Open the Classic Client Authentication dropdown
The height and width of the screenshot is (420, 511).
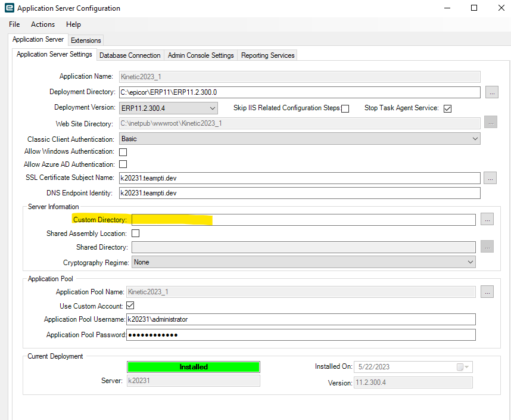(475, 139)
